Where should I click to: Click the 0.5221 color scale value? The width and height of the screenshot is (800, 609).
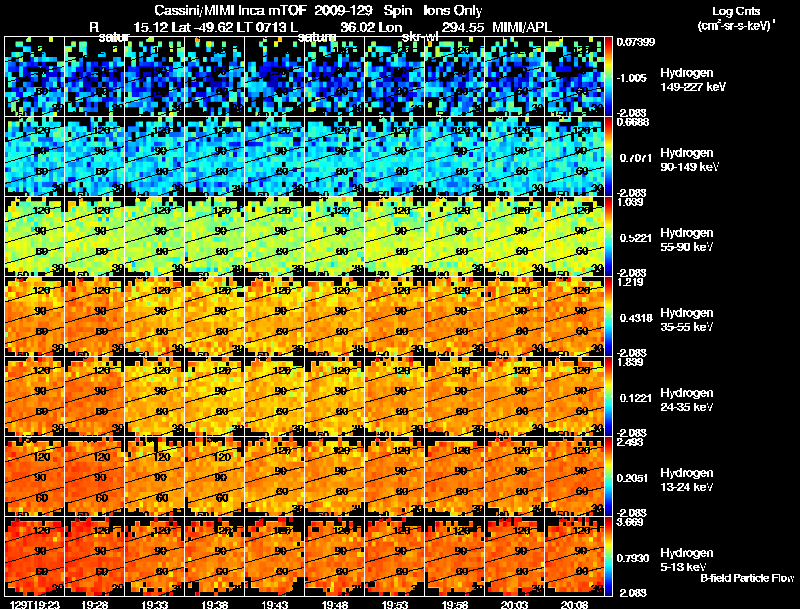635,238
